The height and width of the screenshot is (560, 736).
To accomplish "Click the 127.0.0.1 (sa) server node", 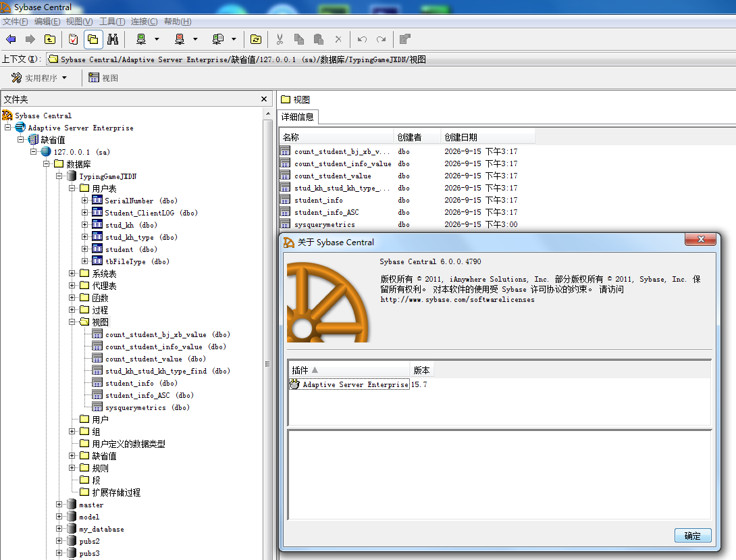I will [82, 152].
